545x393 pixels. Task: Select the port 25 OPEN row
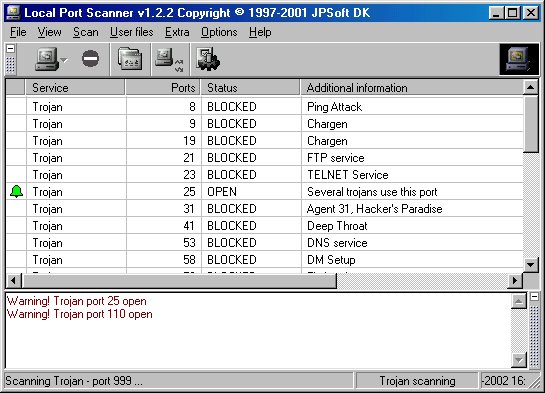click(x=264, y=191)
